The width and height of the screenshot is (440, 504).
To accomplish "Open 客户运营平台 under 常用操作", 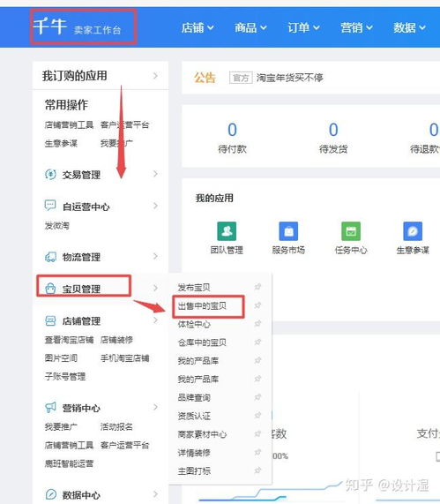I will (x=124, y=124).
